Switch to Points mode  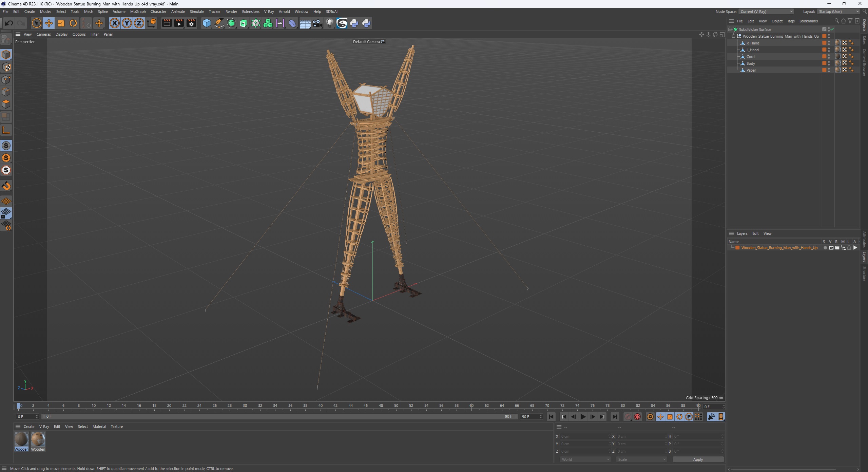[6, 79]
